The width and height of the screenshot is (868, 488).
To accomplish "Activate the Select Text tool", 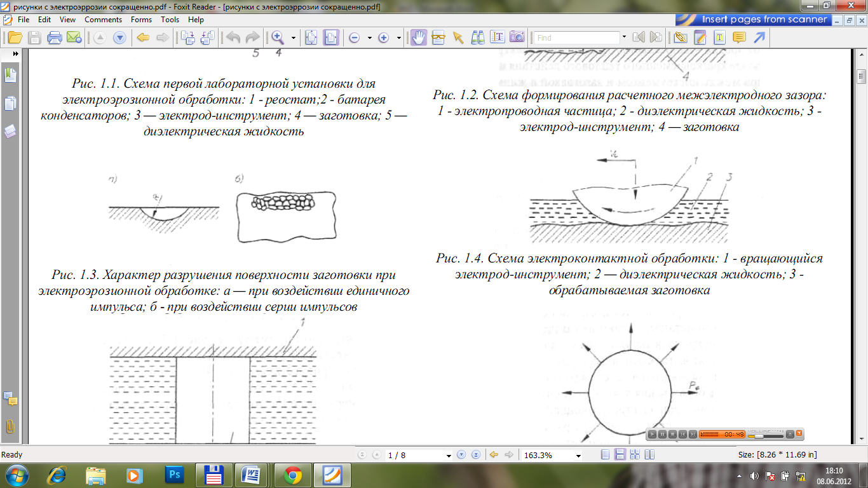I will point(498,37).
